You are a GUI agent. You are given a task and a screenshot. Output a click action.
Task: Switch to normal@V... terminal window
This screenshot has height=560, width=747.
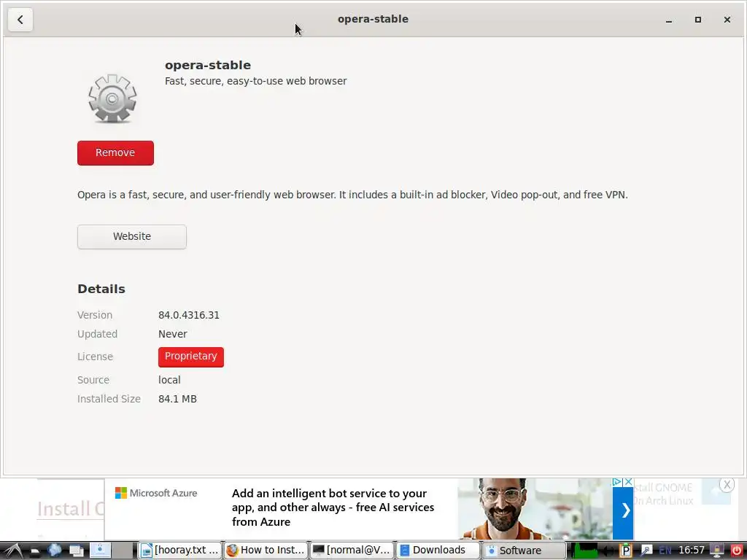[x=352, y=550]
